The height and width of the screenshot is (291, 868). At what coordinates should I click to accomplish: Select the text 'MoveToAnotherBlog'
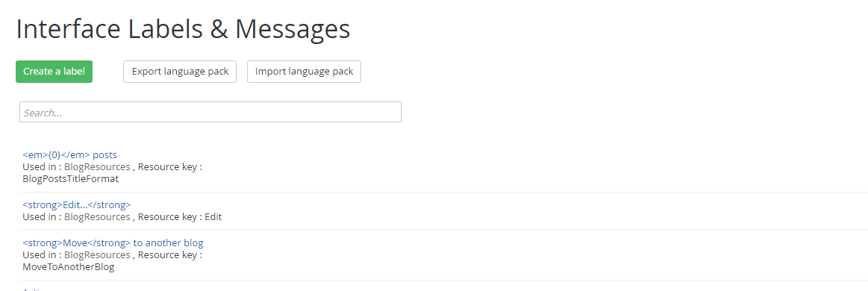[69, 267]
